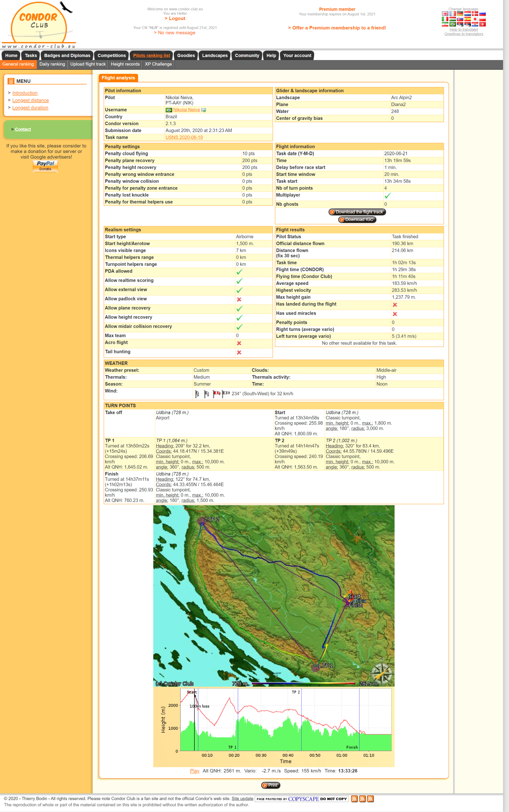Switch language to German flag
The height and width of the screenshot is (812, 509).
[x=460, y=14]
